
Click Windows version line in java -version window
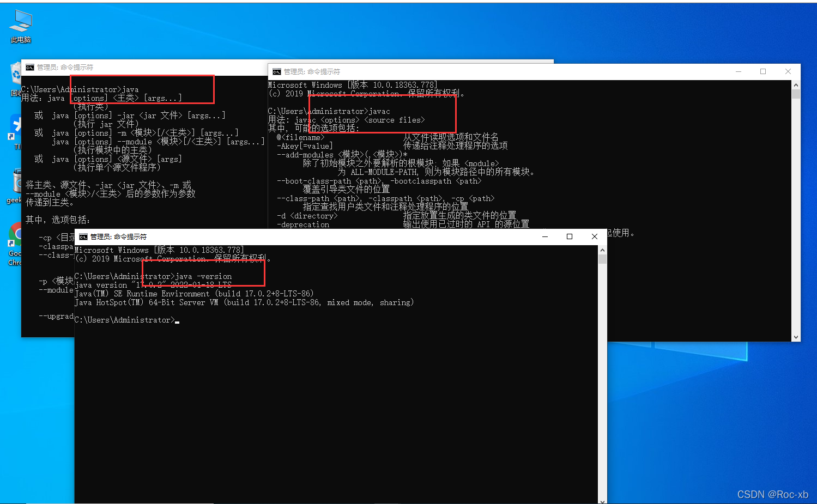pos(159,250)
